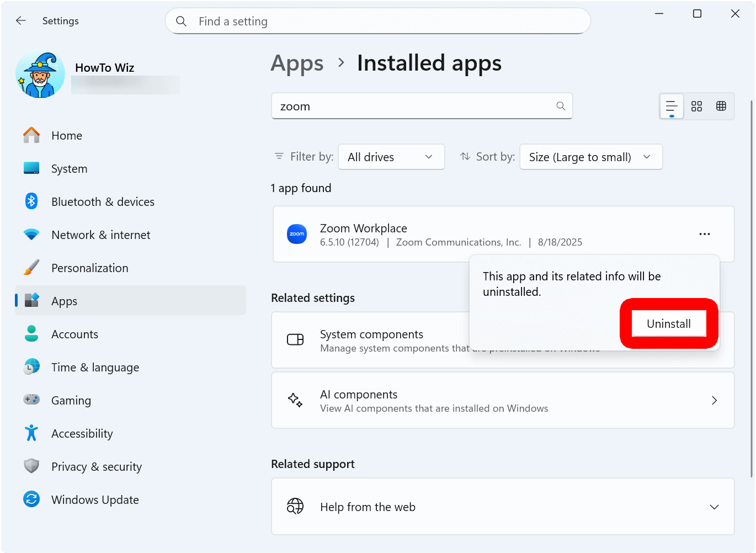Image resolution: width=756 pixels, height=553 pixels.
Task: Expand Help from the web
Action: coord(714,507)
